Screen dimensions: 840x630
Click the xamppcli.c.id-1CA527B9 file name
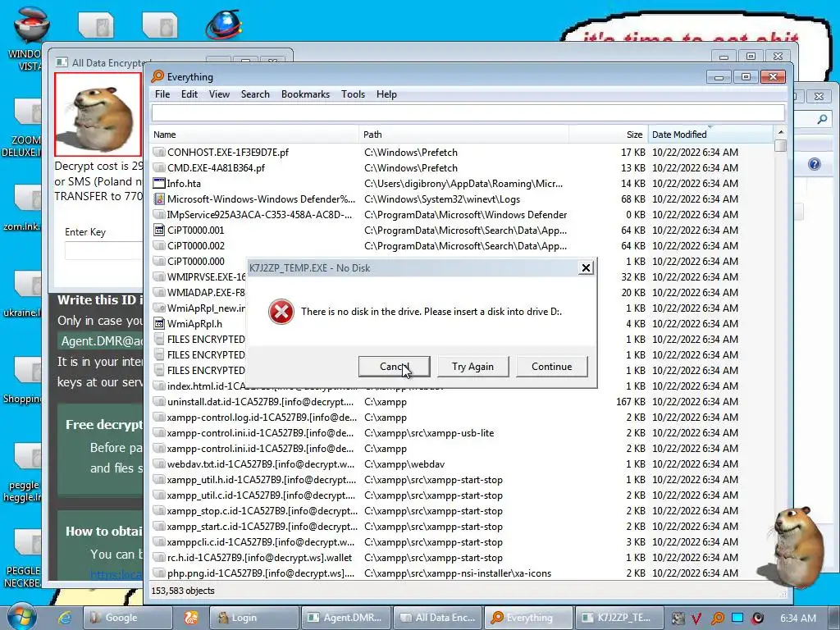pos(260,541)
